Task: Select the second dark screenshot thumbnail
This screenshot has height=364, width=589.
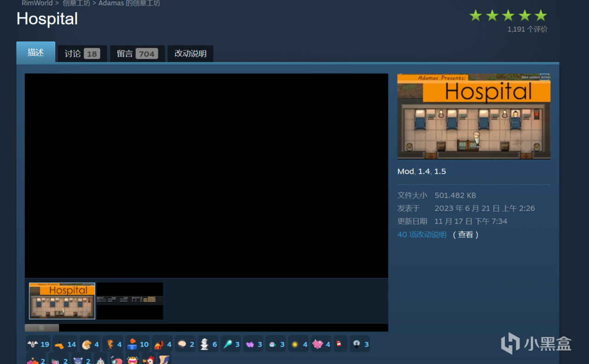Action: (130, 301)
